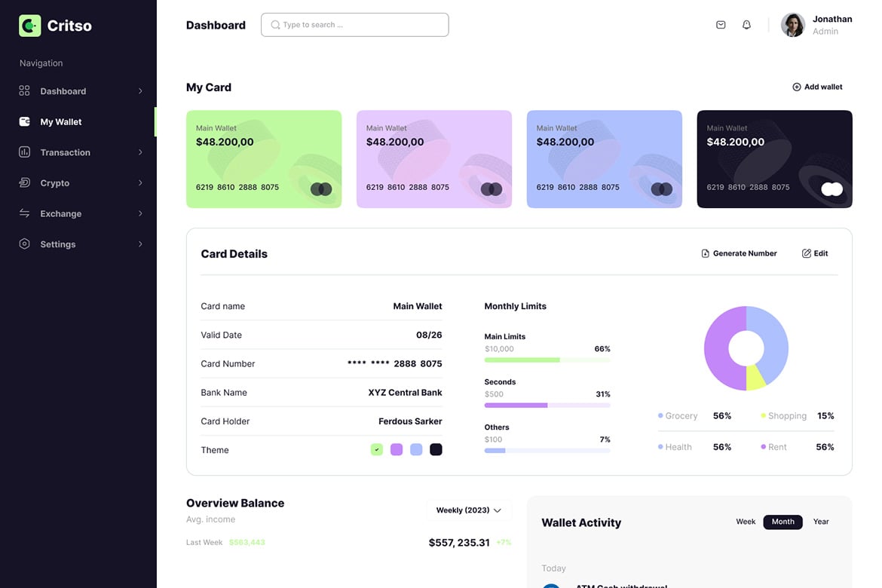Open the notifications bell icon
Screen dimensions: 882x588
746,25
